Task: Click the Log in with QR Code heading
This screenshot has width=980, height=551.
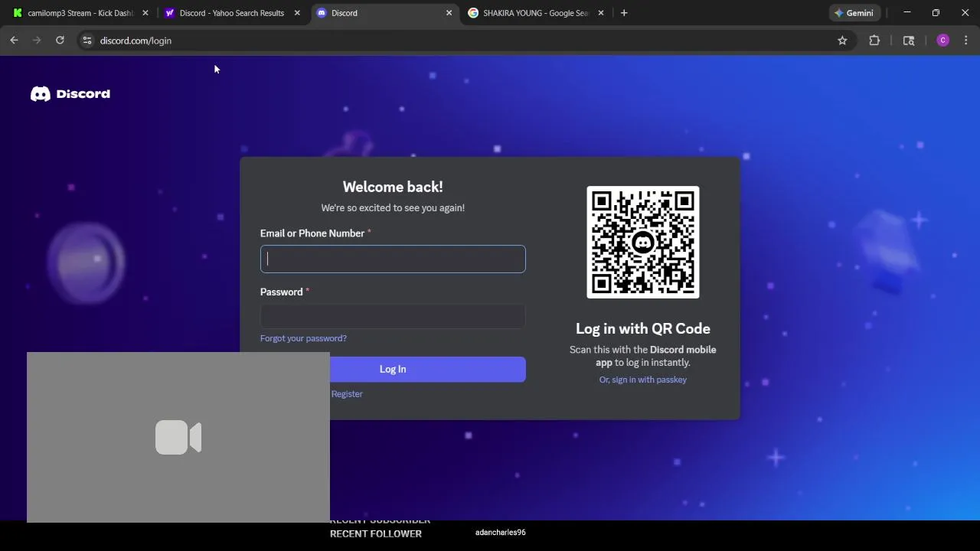Action: coord(643,328)
